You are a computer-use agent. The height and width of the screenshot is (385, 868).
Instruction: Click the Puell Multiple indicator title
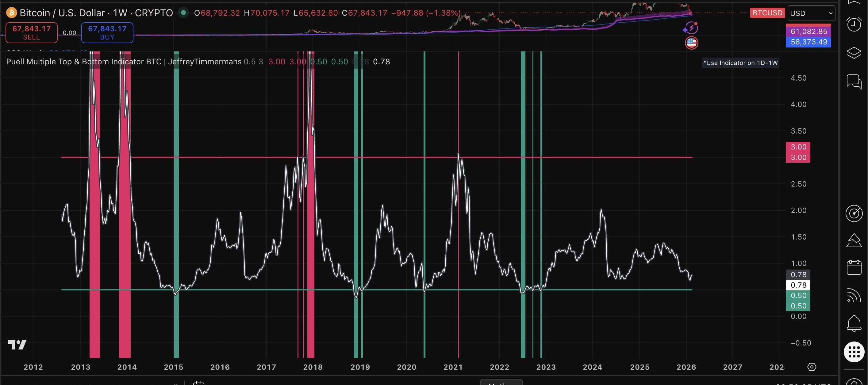pyautogui.click(x=124, y=62)
